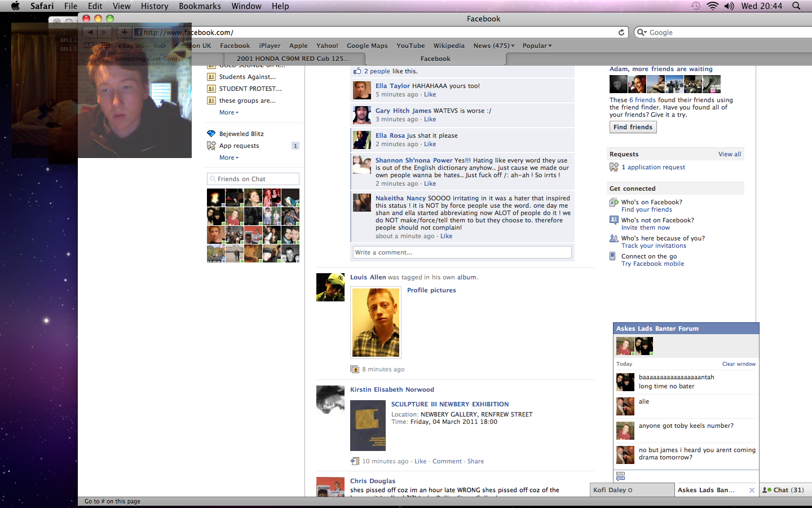Click the photo album icon by 8 minutes ago
The height and width of the screenshot is (508, 812).
point(355,369)
